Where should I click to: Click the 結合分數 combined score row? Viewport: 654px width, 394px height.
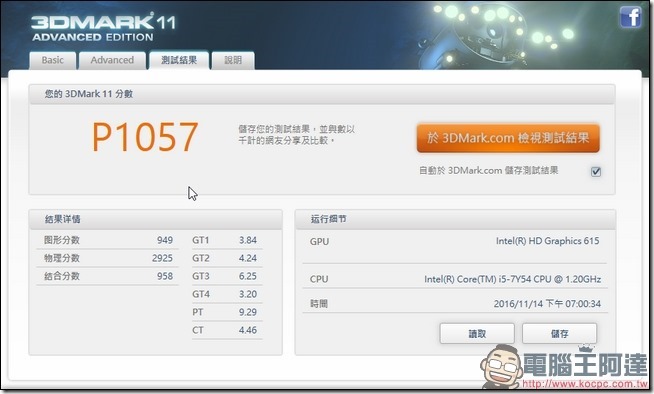click(x=108, y=276)
